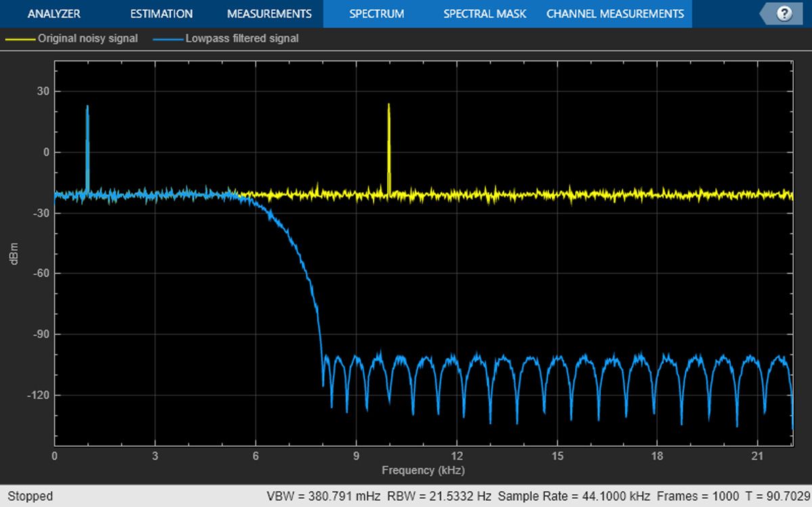
Task: Click the dBm vertical axis label
Action: pyautogui.click(x=15, y=254)
